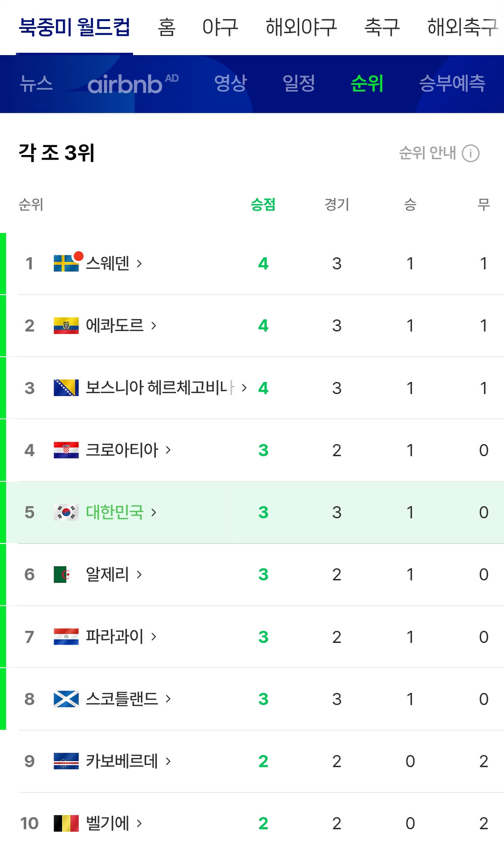Select the 뉴스 tab
The height and width of the screenshot is (854, 504).
click(x=36, y=84)
